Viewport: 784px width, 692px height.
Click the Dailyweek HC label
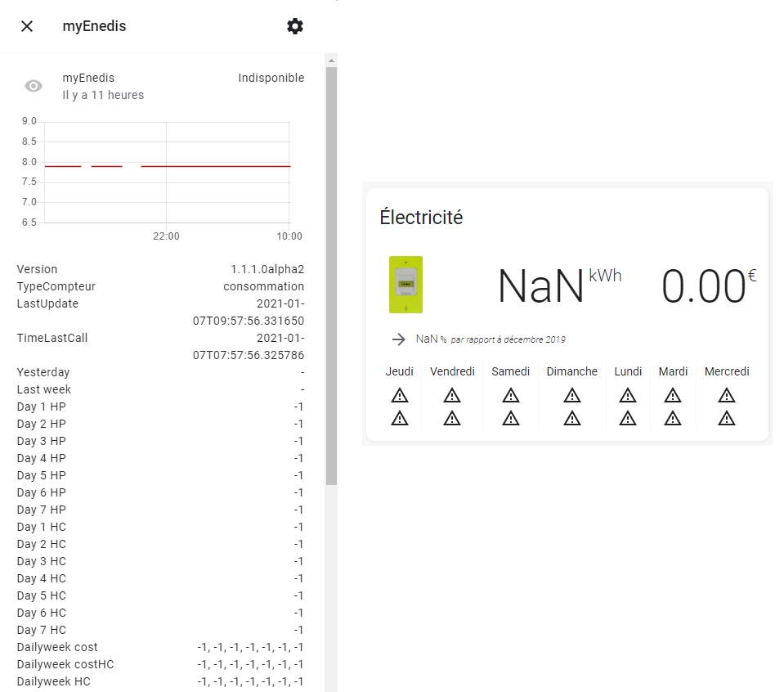[x=53, y=681]
